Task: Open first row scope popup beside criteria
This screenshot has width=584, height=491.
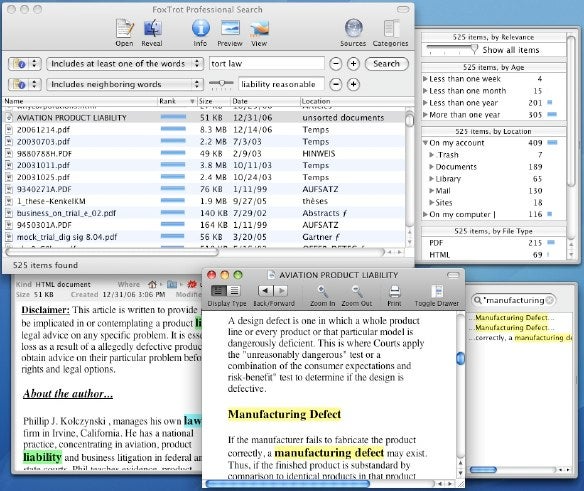Action: pyautogui.click(x=24, y=64)
